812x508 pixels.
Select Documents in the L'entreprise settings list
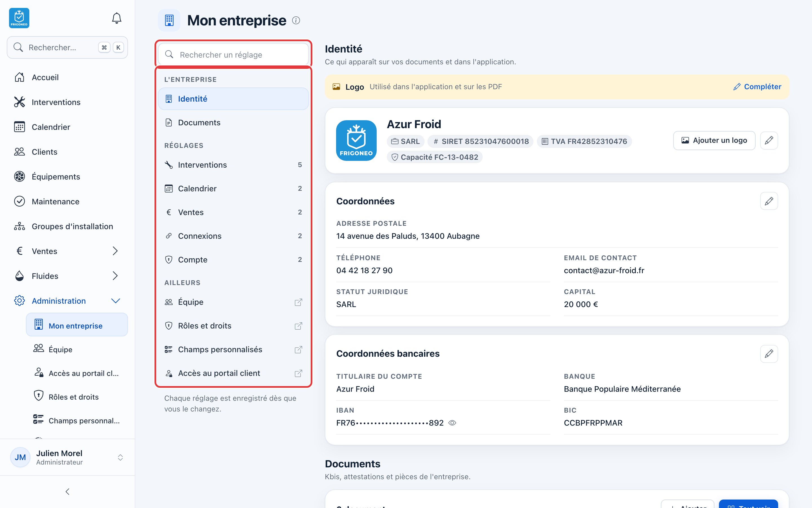tap(233, 122)
